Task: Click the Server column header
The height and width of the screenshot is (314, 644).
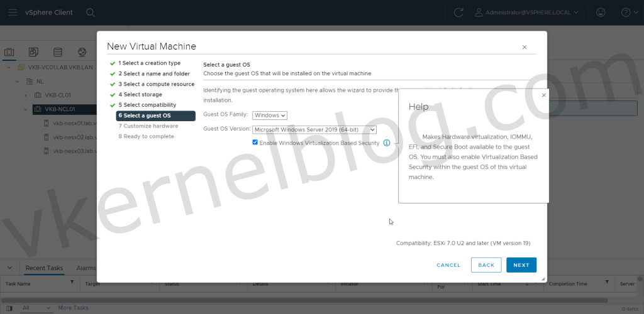Action: point(627,284)
